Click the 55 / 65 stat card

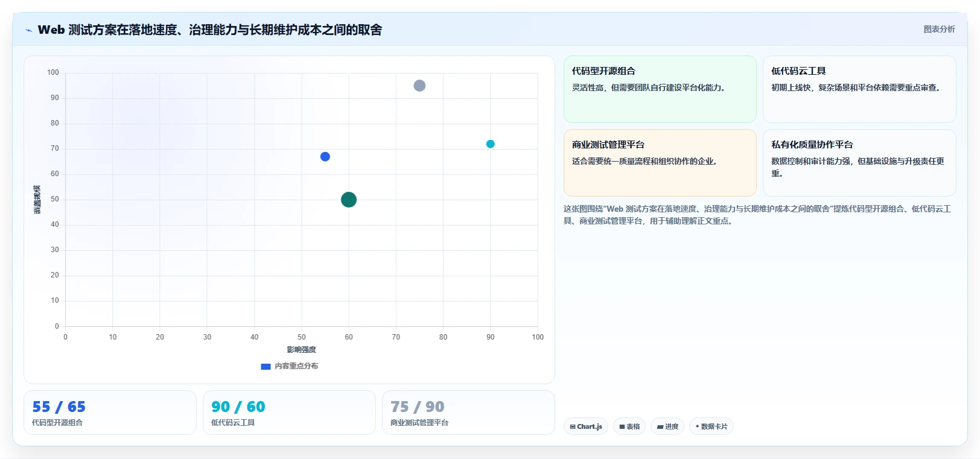(110, 413)
